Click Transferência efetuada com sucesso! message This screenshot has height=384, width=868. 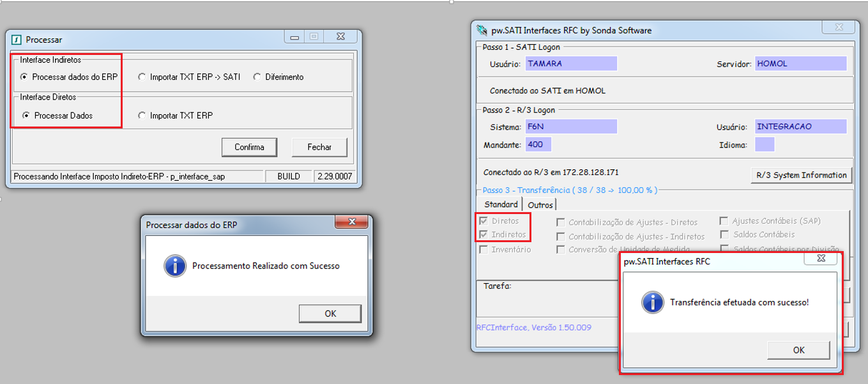tap(740, 302)
